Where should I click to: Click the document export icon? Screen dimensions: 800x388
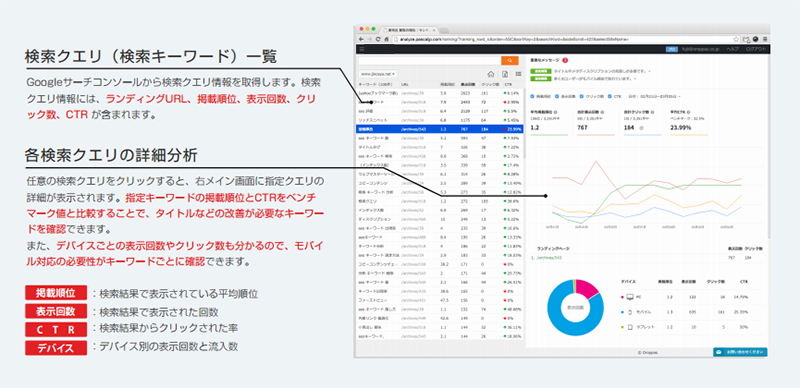point(505,74)
